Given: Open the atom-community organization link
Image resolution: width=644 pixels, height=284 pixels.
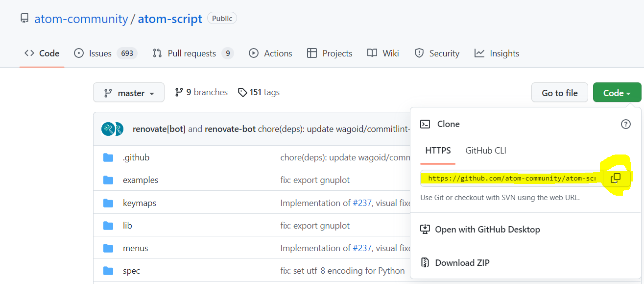Looking at the screenshot, I should (x=81, y=19).
